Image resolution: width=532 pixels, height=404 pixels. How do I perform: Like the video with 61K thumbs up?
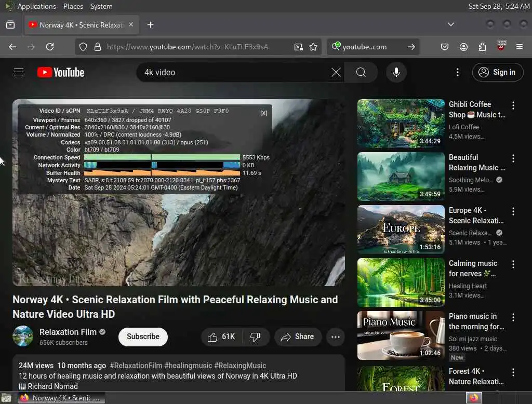point(221,336)
